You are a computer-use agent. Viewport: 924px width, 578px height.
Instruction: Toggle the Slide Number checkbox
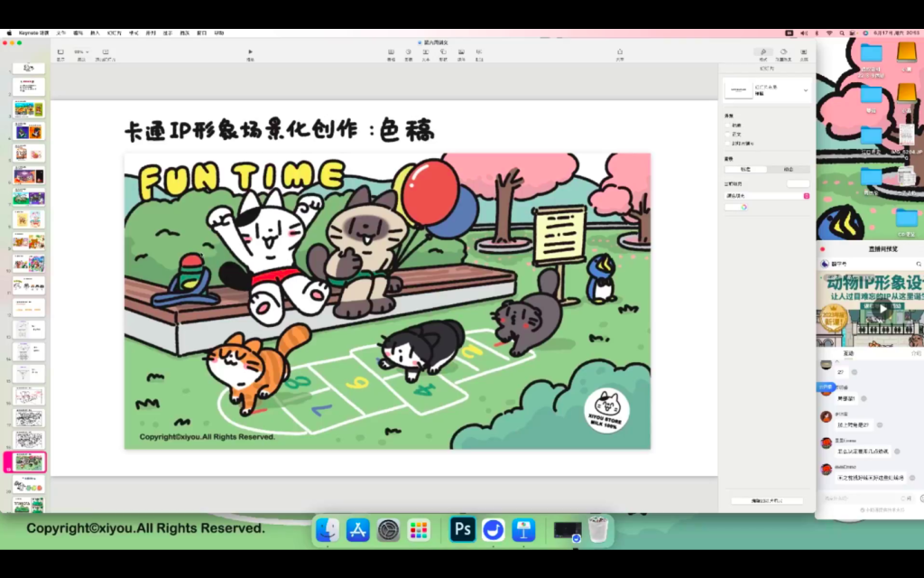(x=727, y=144)
